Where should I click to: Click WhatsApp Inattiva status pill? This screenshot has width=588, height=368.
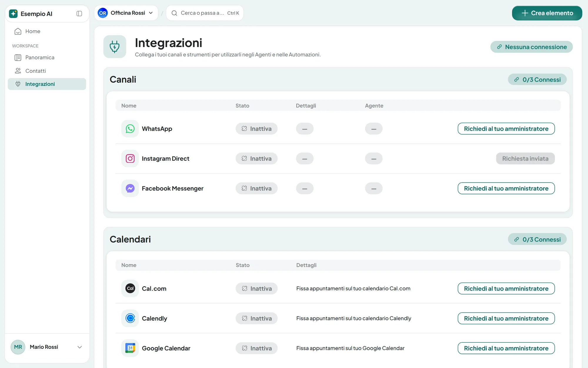click(x=256, y=129)
